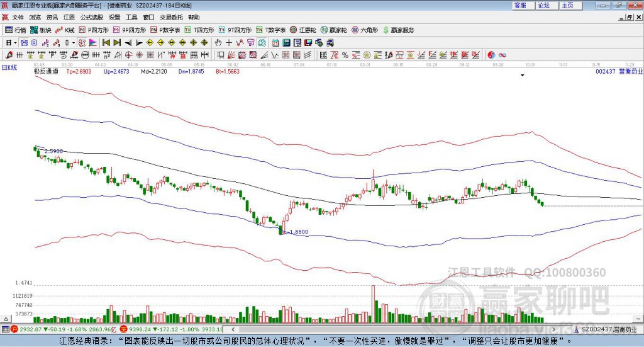
Task: Open the P数字表 tool
Action: point(165,30)
